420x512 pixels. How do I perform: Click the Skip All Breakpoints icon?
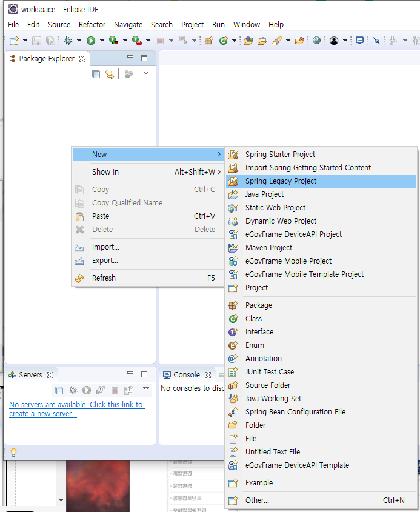point(376,41)
